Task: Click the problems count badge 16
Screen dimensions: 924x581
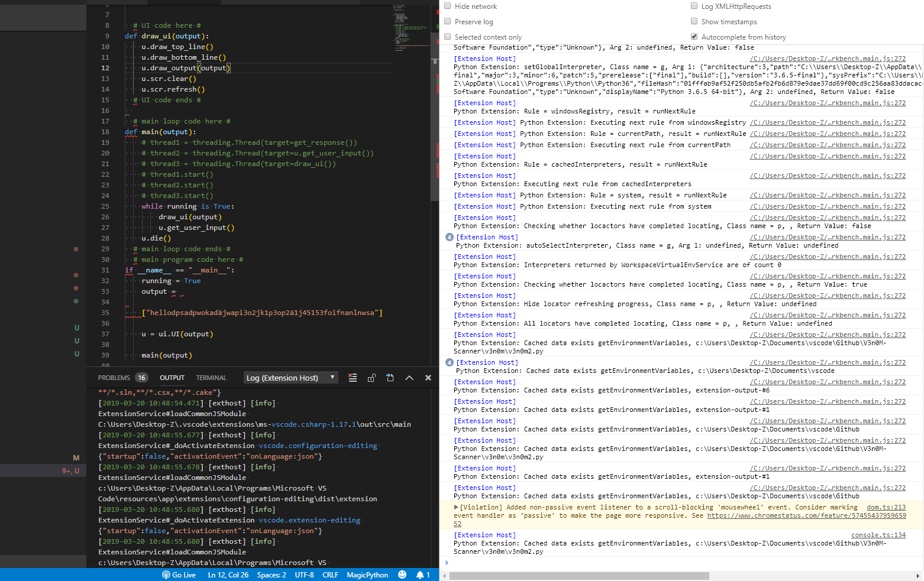Action: click(x=141, y=378)
